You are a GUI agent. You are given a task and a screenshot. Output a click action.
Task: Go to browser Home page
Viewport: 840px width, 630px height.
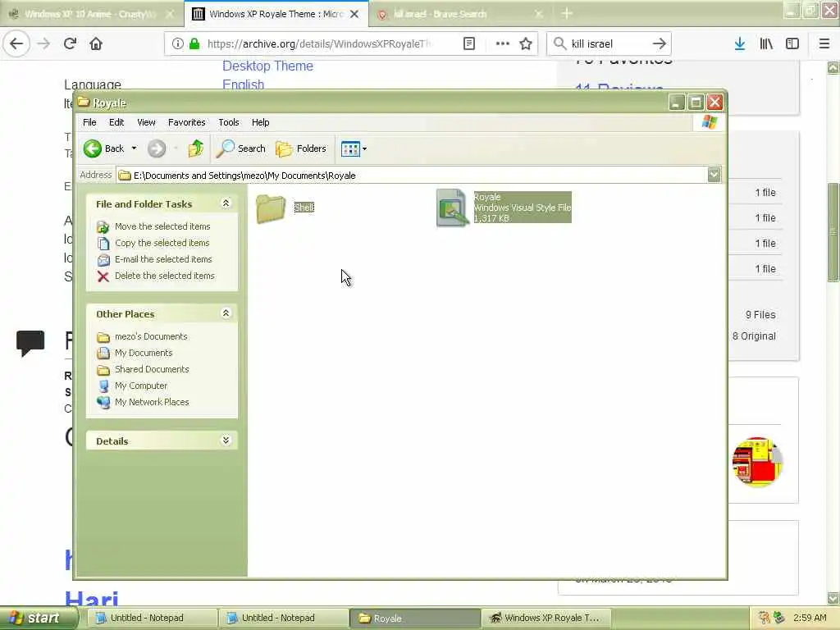(x=96, y=43)
